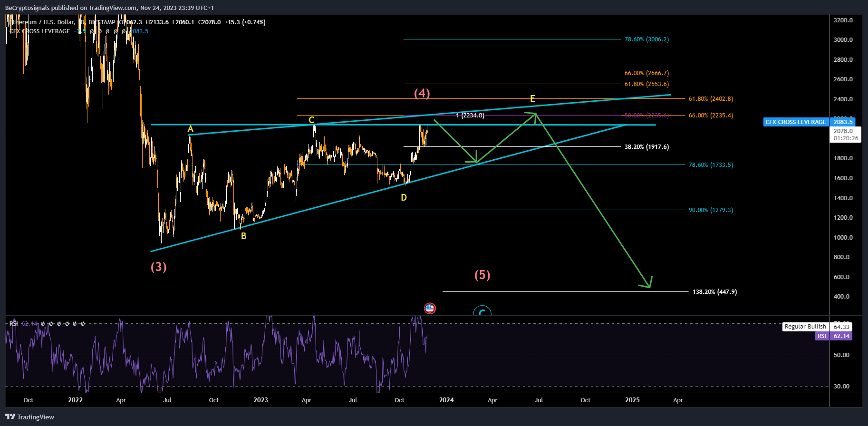Click the 90.00% (1279.3) Fibonacci label
This screenshot has height=426, width=868.
pos(711,210)
